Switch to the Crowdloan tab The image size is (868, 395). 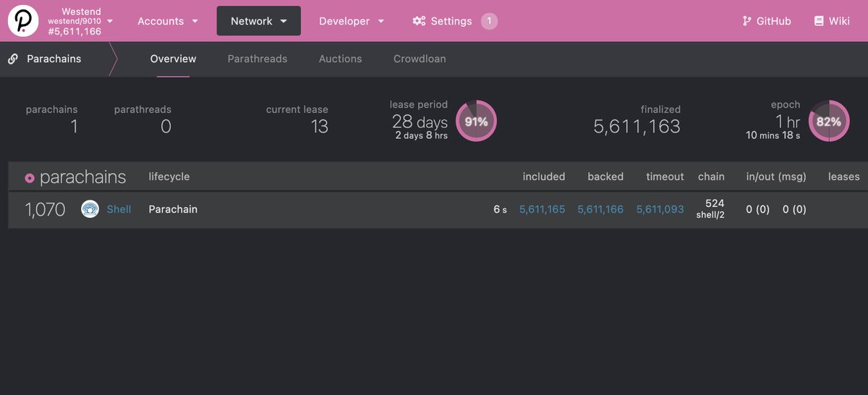coord(420,59)
